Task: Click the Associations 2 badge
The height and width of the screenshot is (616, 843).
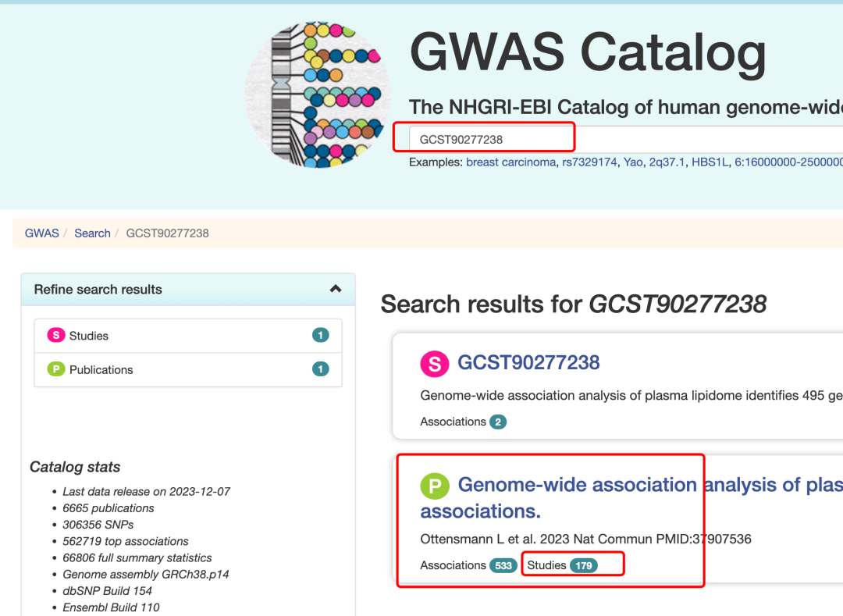Action: (x=498, y=422)
